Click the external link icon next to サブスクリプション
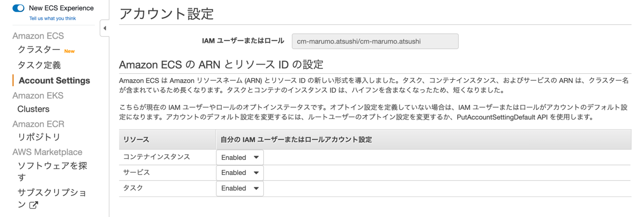The width and height of the screenshot is (644, 217). 33,205
